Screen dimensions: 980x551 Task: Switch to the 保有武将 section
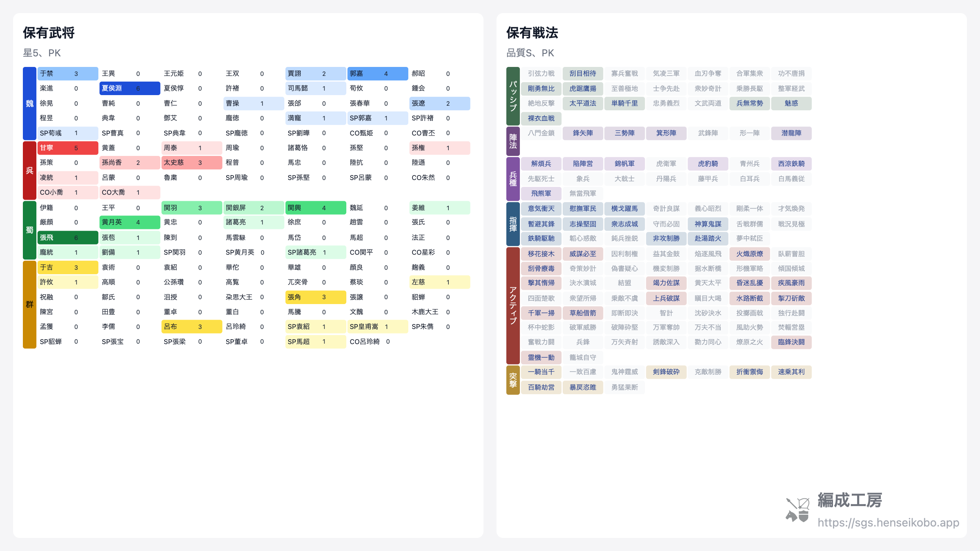(49, 33)
